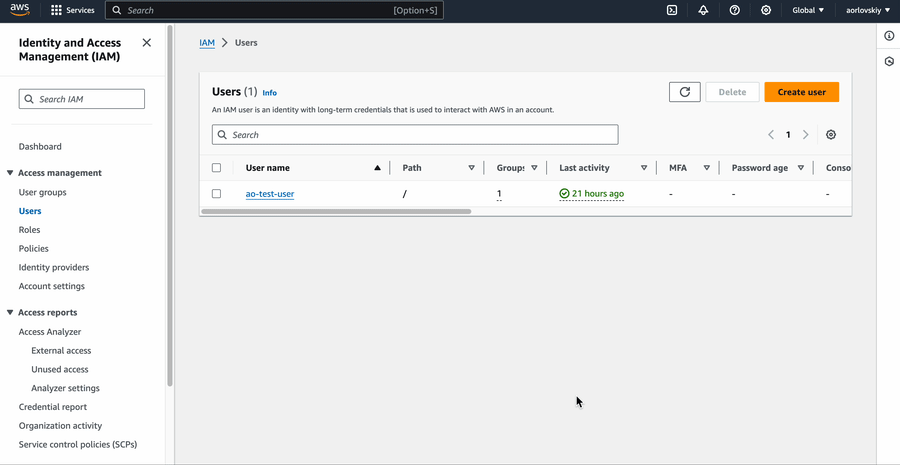Close the IAM navigation panel

(x=147, y=43)
